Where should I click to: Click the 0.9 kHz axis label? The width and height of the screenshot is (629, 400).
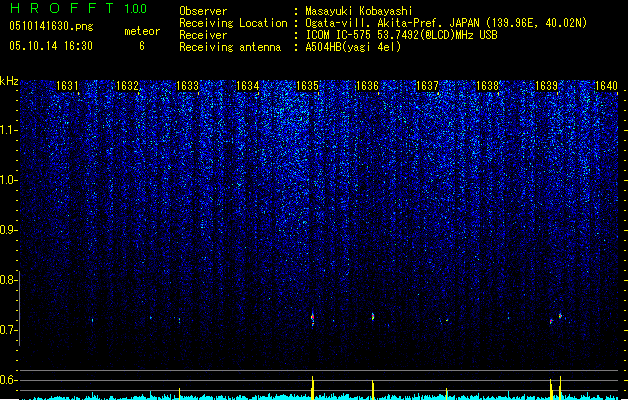pos(8,230)
